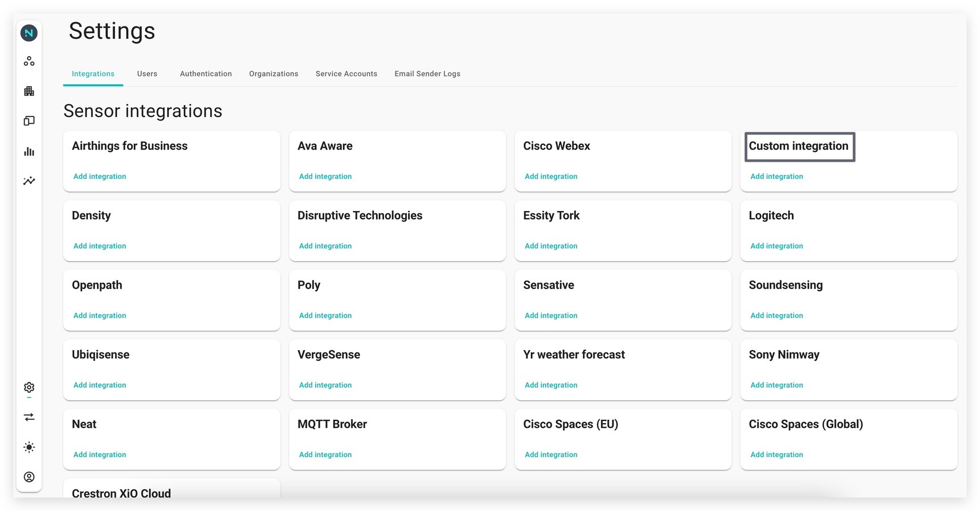The height and width of the screenshot is (511, 980).
Task: Open the floor plans sidebar icon
Action: pos(29,121)
